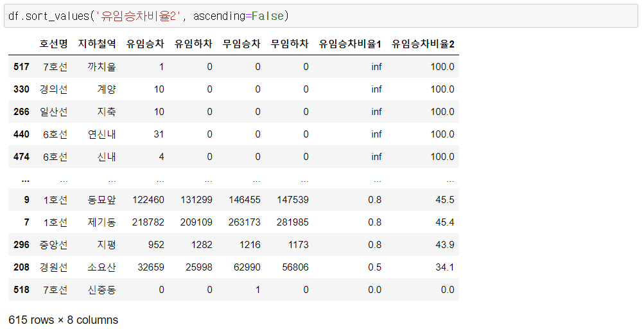Click the value 1216
This screenshot has width=644, height=329.
tap(250, 245)
